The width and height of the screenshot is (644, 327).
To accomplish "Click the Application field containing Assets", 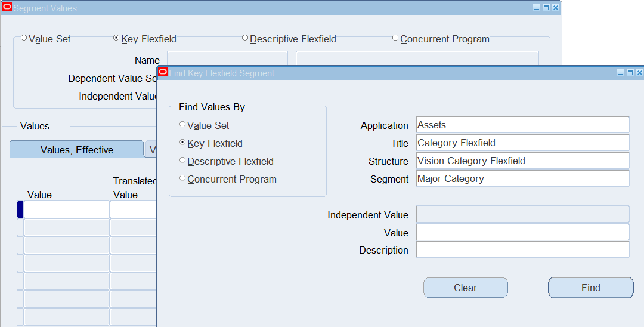I will click(522, 125).
